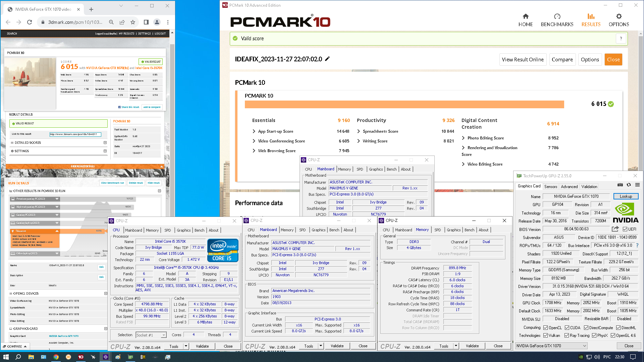Image resolution: width=644 pixels, height=362 pixels.
Task: Click View Result Online in PCMark 10
Action: (523, 60)
